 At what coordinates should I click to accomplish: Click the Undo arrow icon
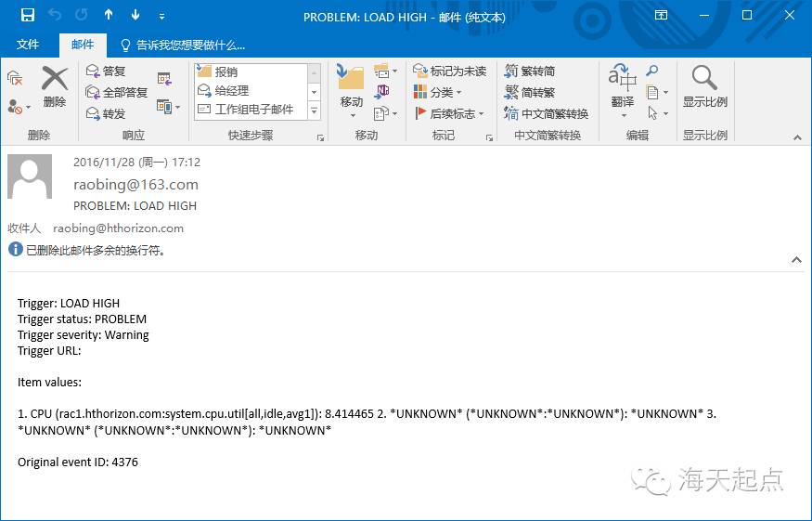click(55, 15)
